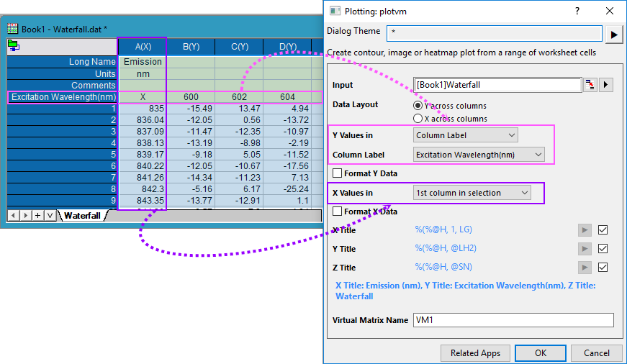Click the interactive range selection icon beside Input
The image size is (627, 364).
(x=591, y=85)
